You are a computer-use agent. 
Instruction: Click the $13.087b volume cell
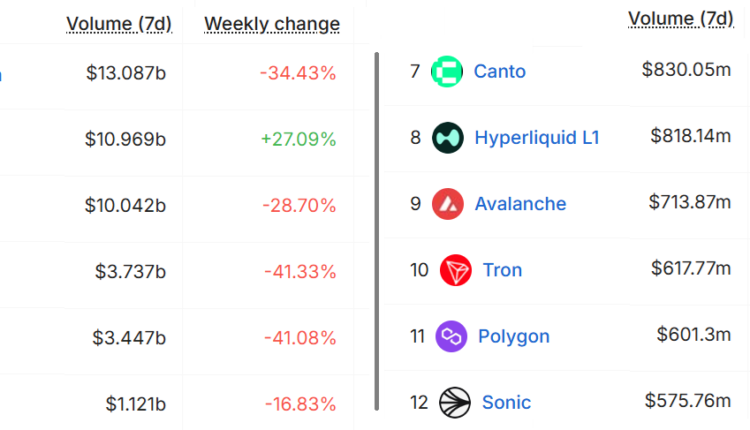[x=126, y=73]
